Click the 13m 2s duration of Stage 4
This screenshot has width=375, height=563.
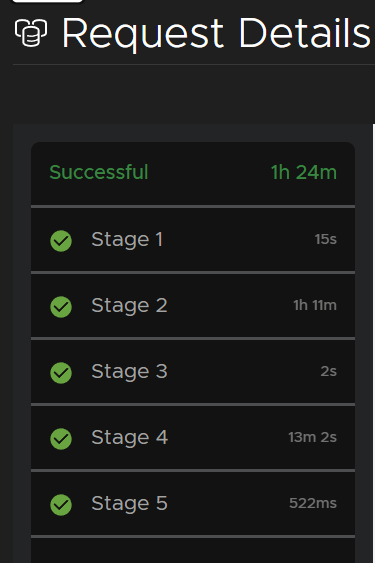(312, 437)
